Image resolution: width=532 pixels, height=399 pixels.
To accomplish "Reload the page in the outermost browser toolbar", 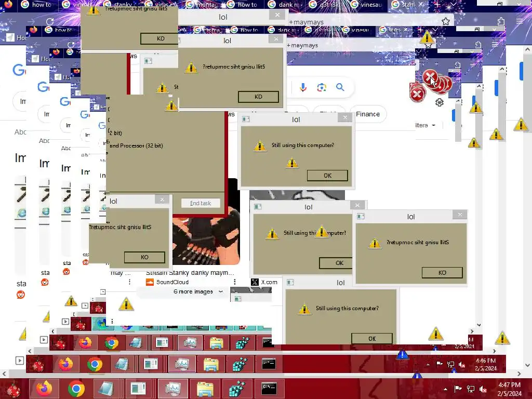I will tap(50, 22).
